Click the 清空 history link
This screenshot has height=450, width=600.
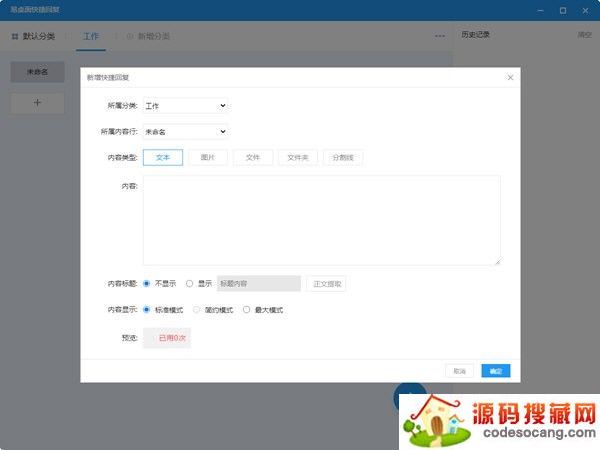(584, 35)
